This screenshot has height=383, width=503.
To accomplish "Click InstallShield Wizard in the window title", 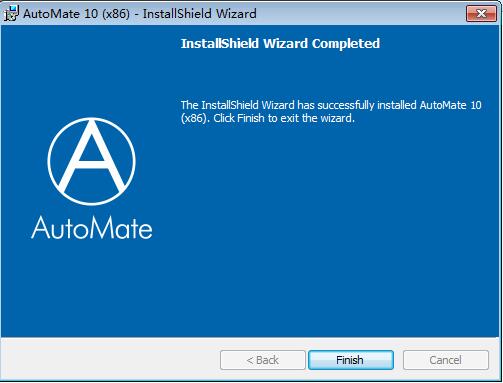I will coord(200,14).
